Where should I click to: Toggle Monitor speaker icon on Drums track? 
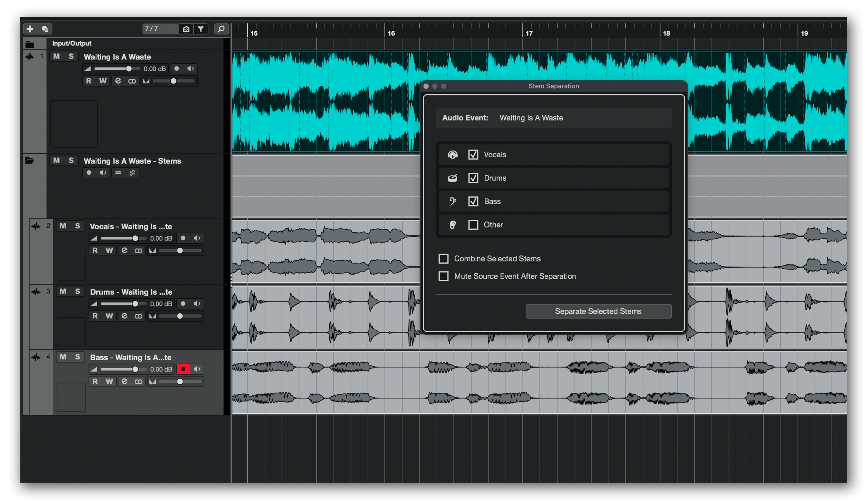(x=197, y=303)
